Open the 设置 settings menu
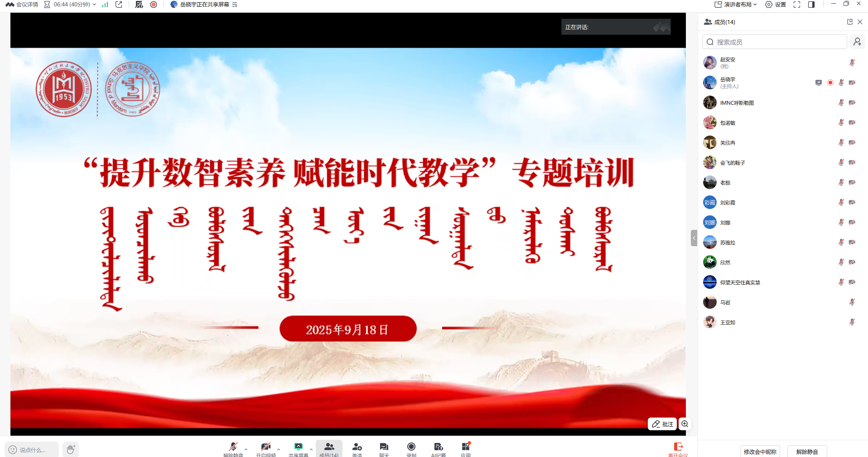The image size is (868, 457). tap(776, 5)
